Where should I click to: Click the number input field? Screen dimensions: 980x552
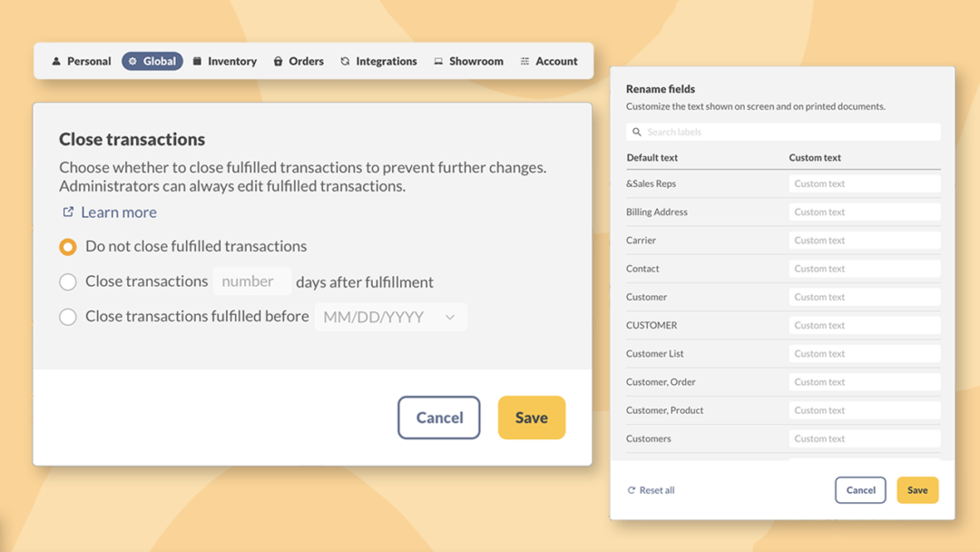251,281
